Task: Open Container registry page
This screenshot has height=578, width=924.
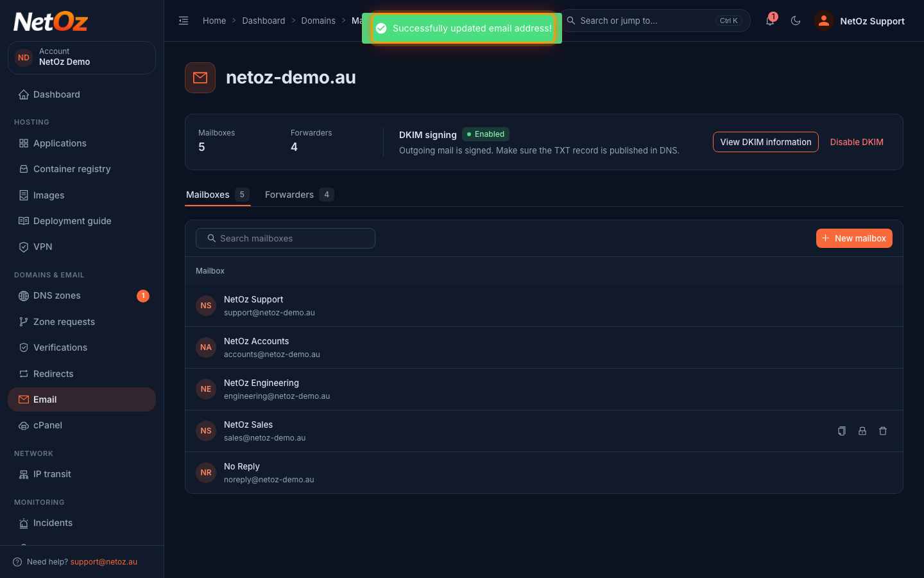Action: coord(81,169)
